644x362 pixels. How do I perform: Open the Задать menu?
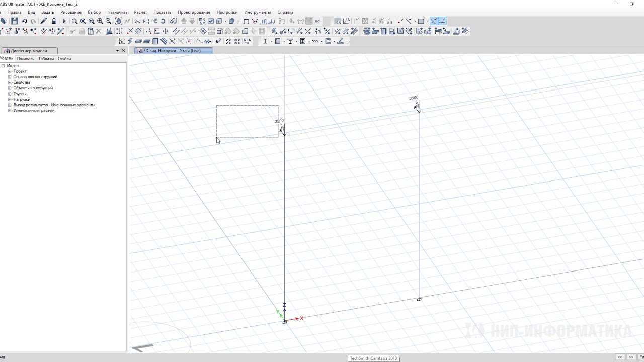48,12
